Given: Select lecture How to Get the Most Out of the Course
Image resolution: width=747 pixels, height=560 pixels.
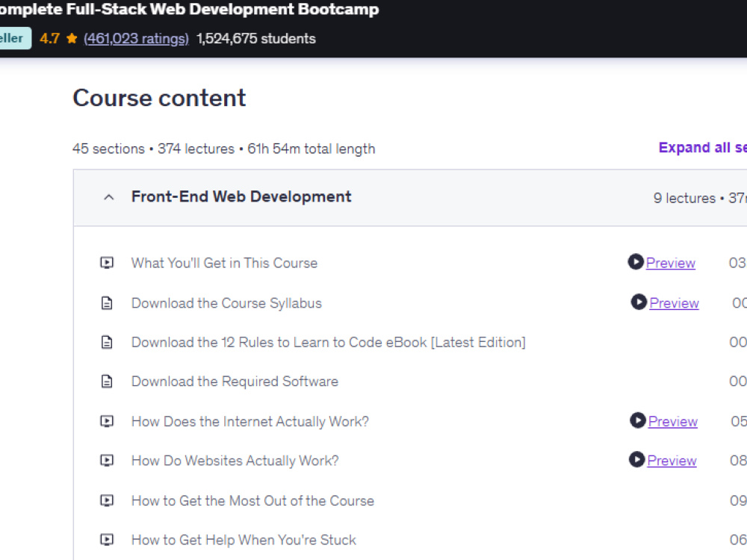Looking at the screenshot, I should point(253,500).
